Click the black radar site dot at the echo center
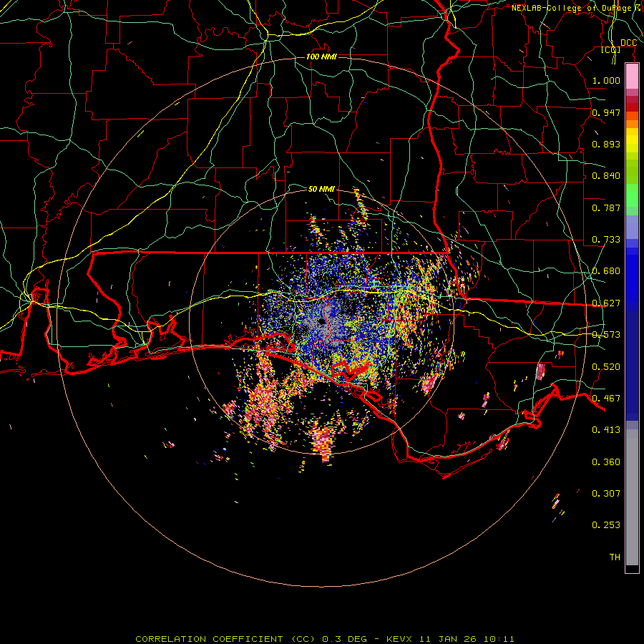Viewport: 644px width, 644px height. click(321, 321)
